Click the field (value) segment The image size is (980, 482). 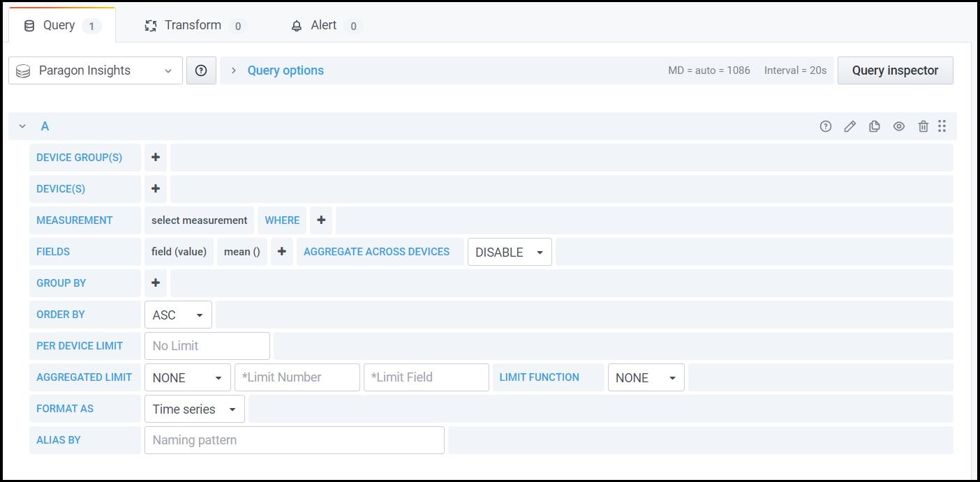tap(179, 252)
